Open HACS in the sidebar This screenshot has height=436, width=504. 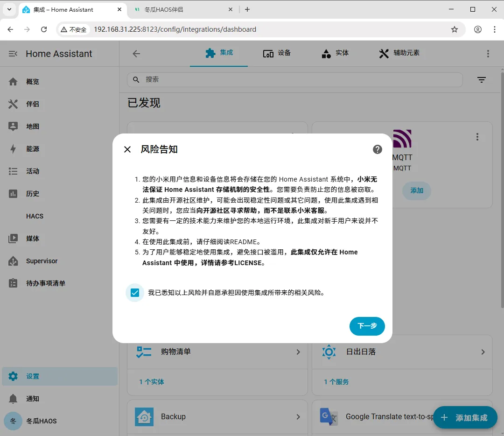click(x=59, y=216)
